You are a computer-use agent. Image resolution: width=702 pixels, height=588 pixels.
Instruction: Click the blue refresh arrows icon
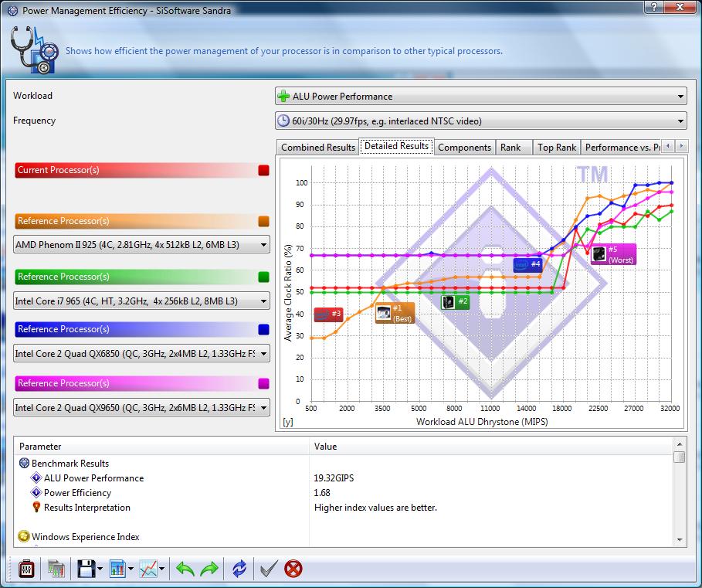pos(239,569)
